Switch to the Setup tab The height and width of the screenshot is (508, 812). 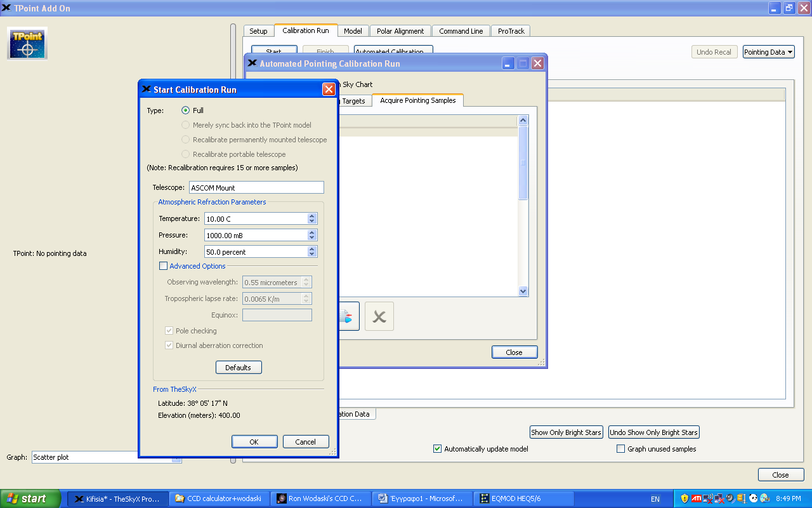(258, 31)
